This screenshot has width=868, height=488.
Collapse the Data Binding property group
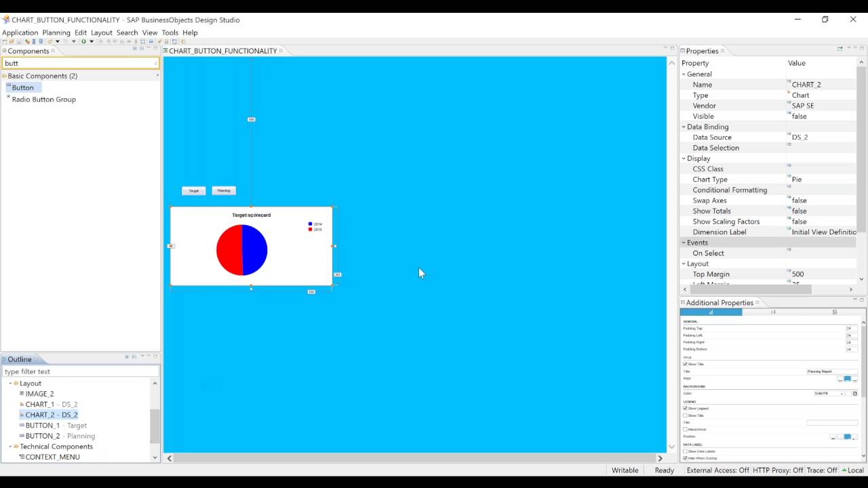(x=684, y=127)
